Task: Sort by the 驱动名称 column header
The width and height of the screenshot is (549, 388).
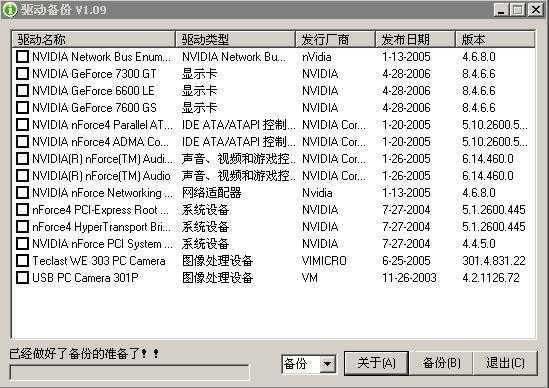Action: pos(93,39)
